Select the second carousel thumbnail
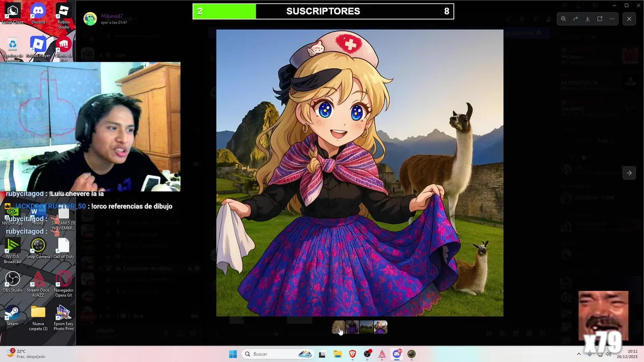Viewport: 644px width, 362px height. 353,327
